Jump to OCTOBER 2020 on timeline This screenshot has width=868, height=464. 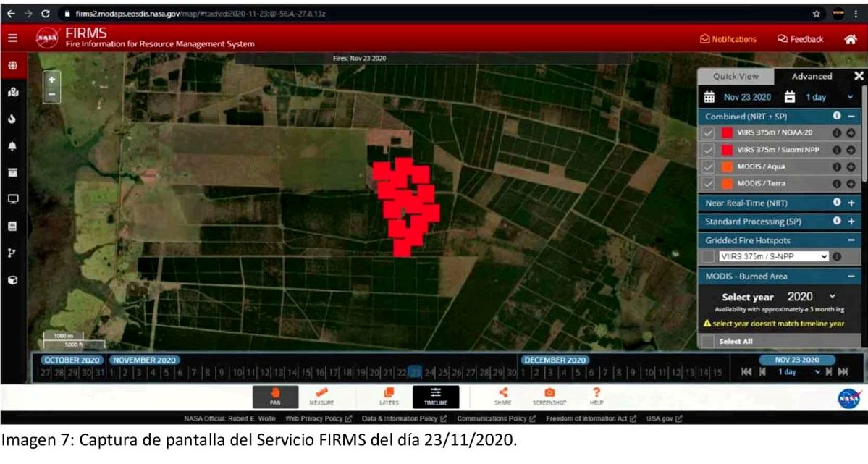tap(72, 360)
